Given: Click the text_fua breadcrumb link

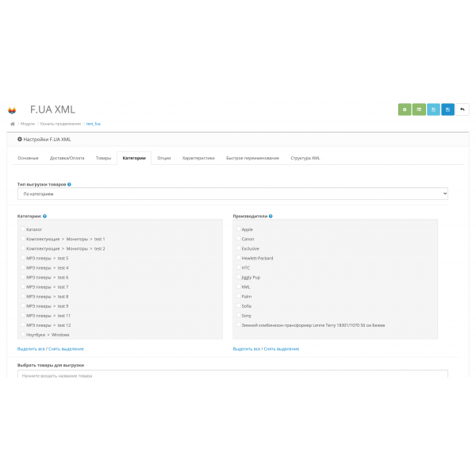Looking at the screenshot, I should tap(93, 124).
